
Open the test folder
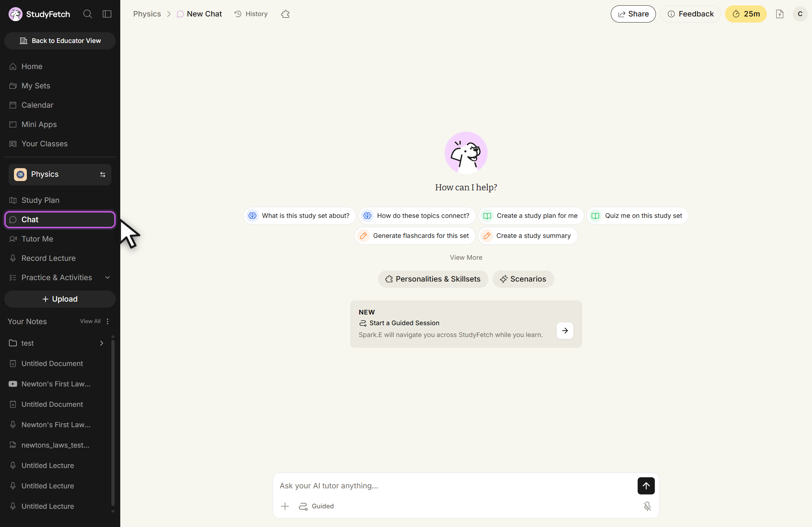[55, 343]
